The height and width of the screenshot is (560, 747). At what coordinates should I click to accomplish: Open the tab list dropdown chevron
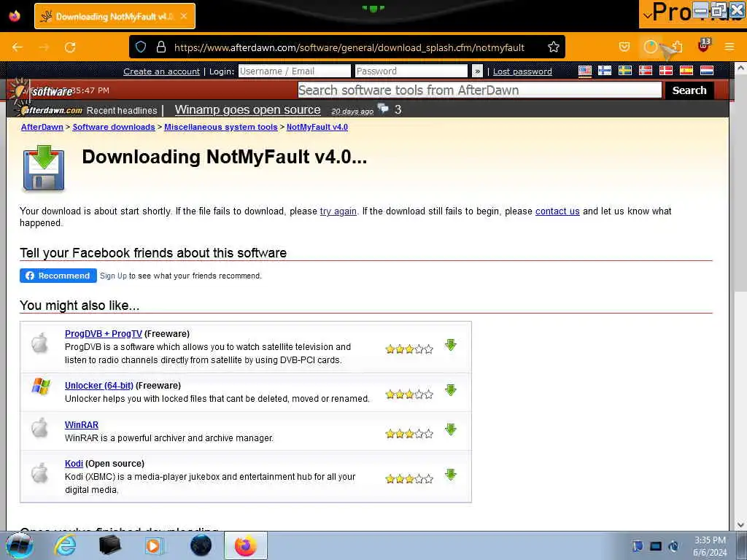(647, 15)
